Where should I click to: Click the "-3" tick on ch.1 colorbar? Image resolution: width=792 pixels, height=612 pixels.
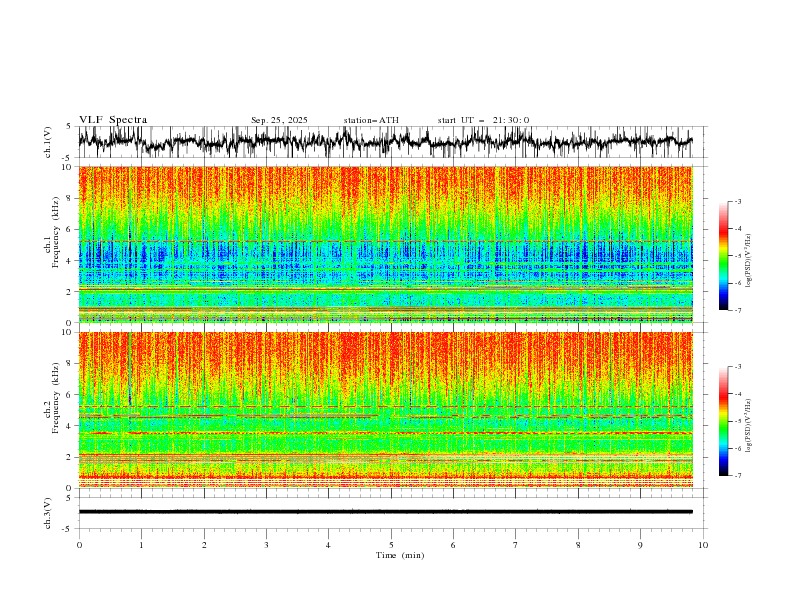click(x=738, y=201)
